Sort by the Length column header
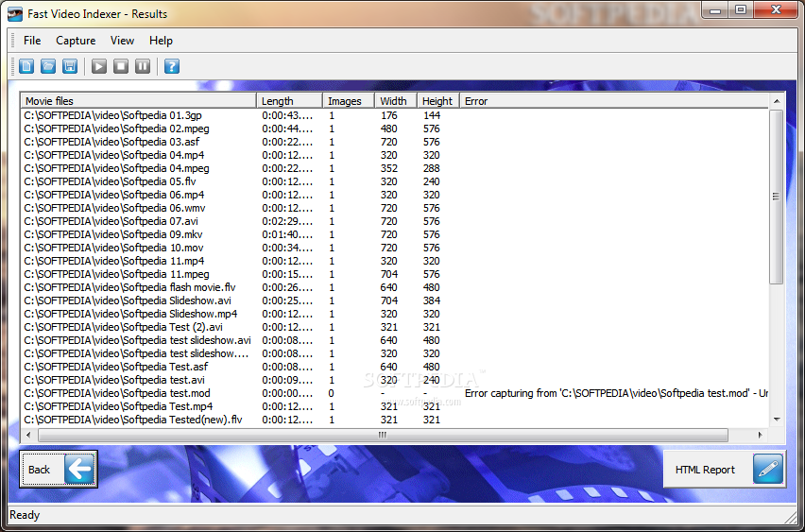805x532 pixels. (289, 101)
